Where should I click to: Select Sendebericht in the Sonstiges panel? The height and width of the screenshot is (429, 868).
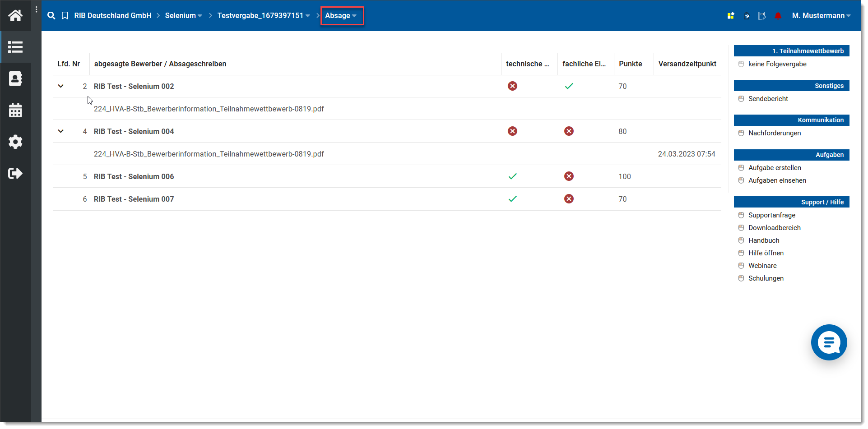pyautogui.click(x=768, y=99)
